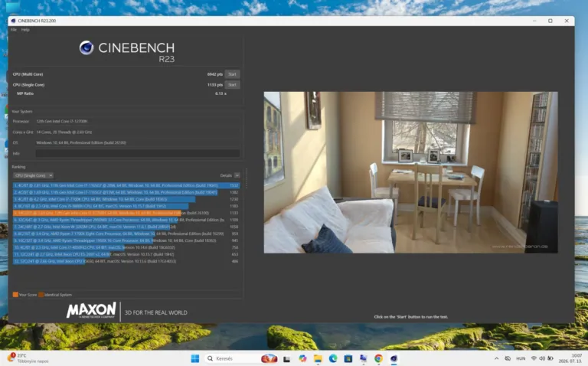Click the Cinebench R23 logo icon
The image size is (588, 366).
pos(87,47)
